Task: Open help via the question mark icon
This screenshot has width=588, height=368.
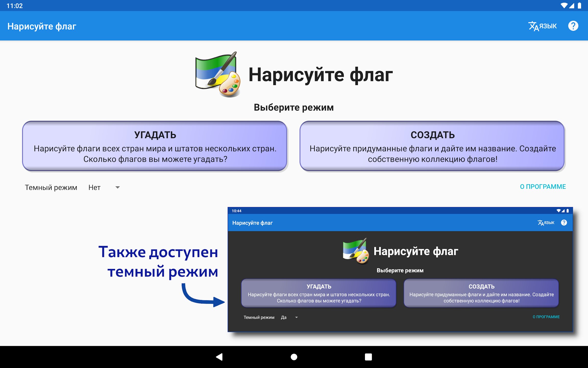Action: pos(573,26)
